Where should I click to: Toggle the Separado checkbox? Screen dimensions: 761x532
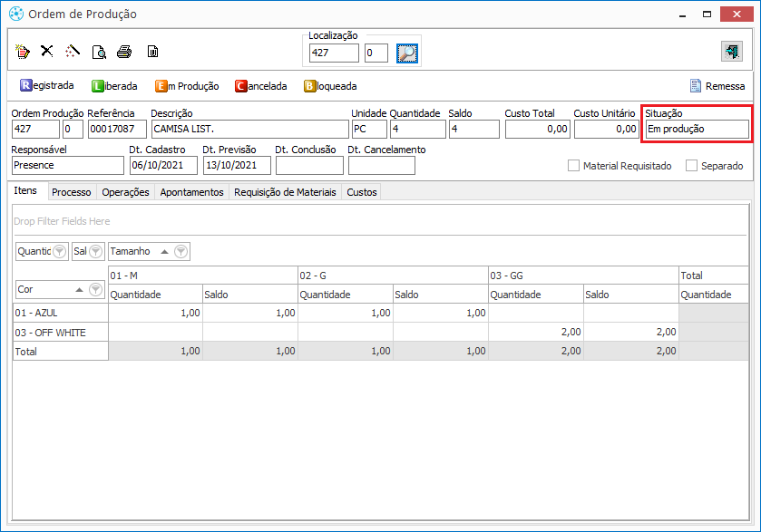tap(691, 166)
